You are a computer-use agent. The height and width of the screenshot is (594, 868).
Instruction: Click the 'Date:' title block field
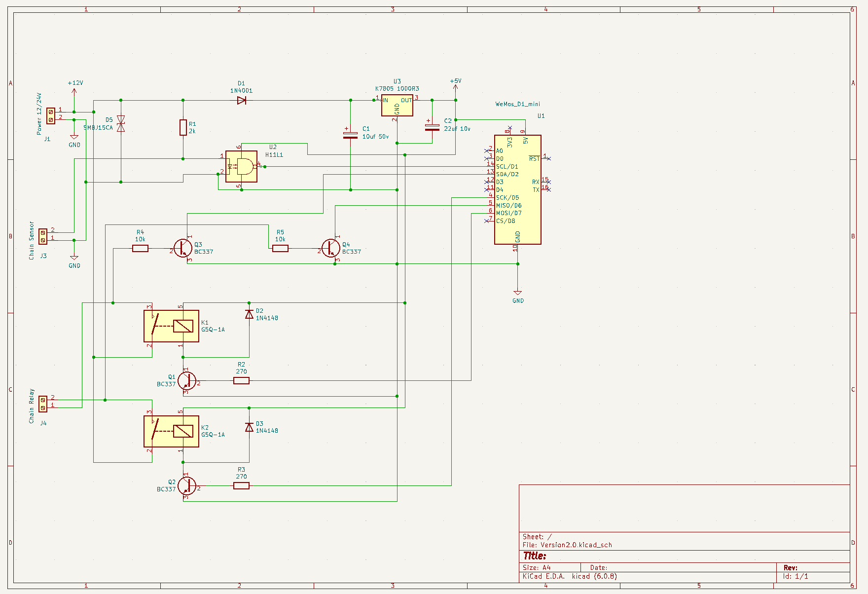click(x=599, y=568)
